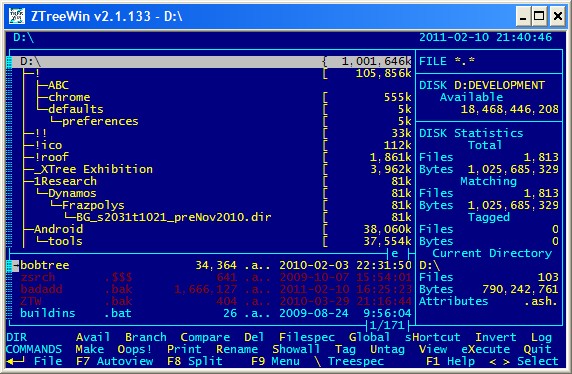The width and height of the screenshot is (572, 374).
Task: Click the available bytes 18,468,446,208
Action: 510,109
